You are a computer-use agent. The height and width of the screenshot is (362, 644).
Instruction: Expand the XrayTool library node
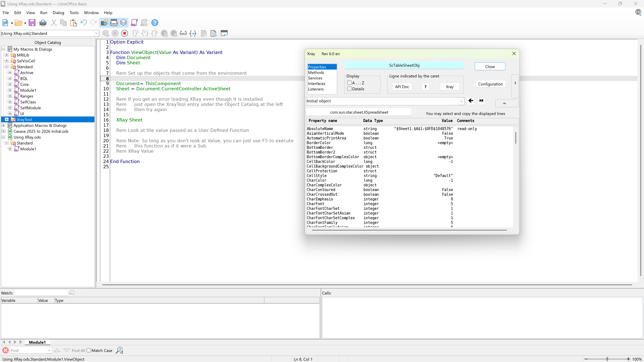7,119
